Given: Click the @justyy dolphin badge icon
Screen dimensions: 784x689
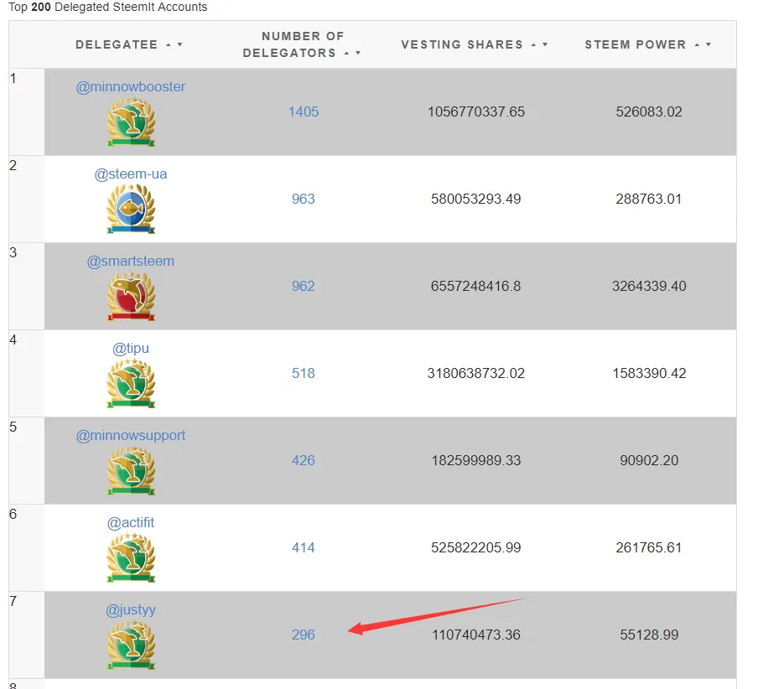Looking at the screenshot, I should click(x=131, y=645).
